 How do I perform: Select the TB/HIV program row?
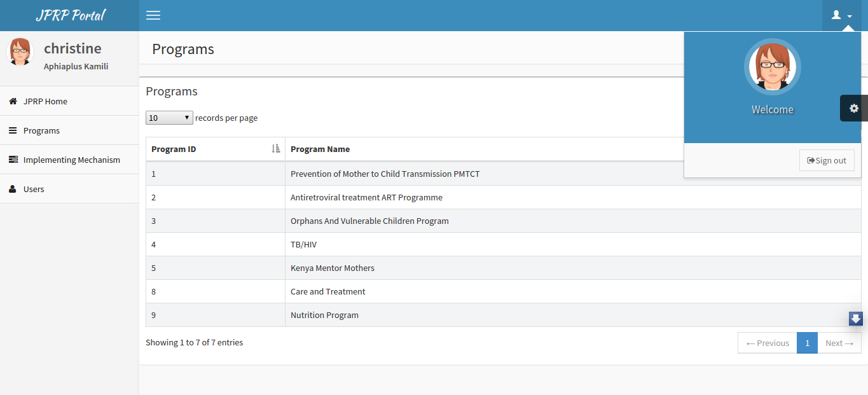tap(504, 244)
